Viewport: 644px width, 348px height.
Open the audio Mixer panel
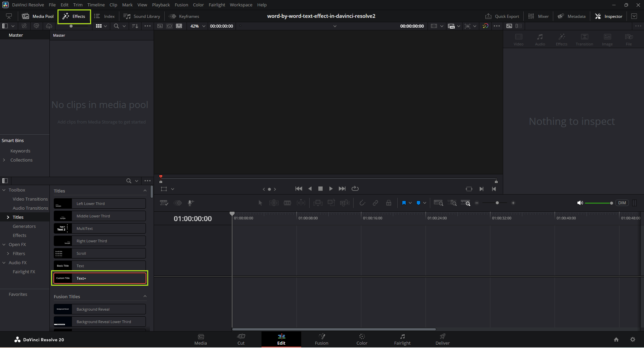[538, 16]
